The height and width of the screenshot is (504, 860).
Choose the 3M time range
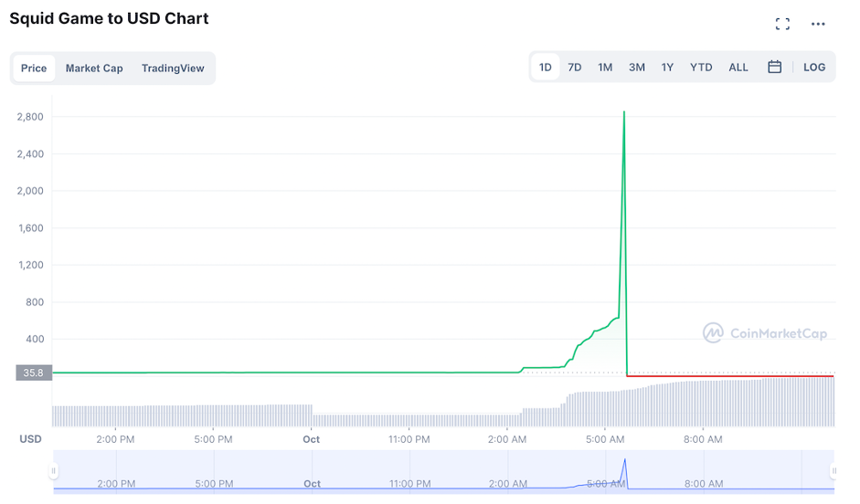point(637,67)
